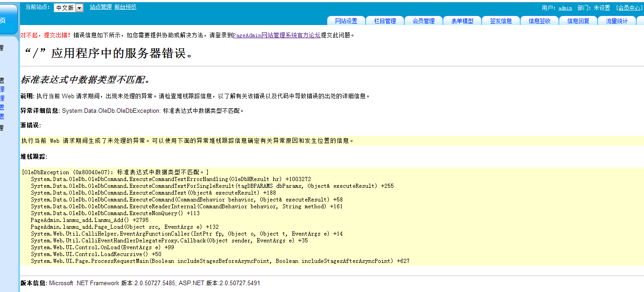
Task: Click the OleDbException 0x80040e07 stack trace line
Action: (115, 172)
